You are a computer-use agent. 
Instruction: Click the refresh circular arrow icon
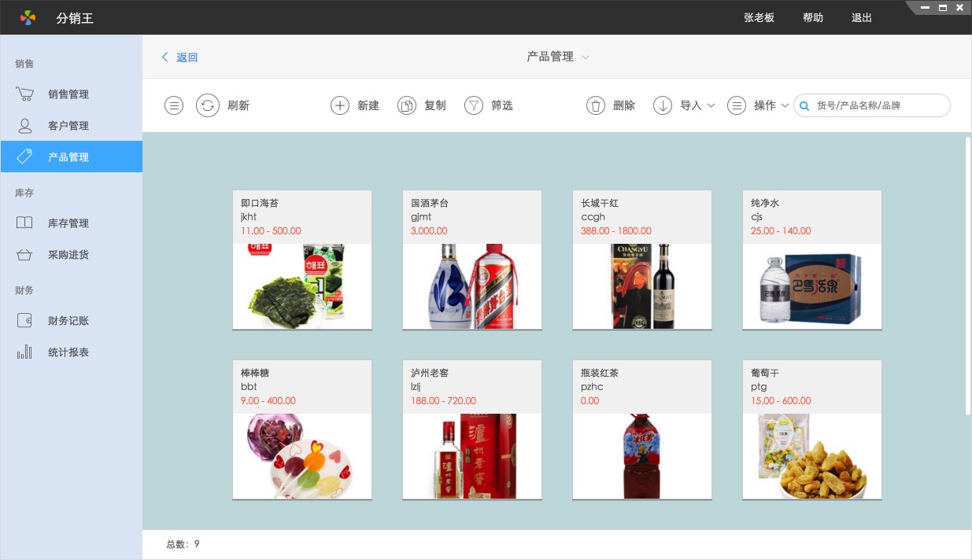pyautogui.click(x=208, y=105)
